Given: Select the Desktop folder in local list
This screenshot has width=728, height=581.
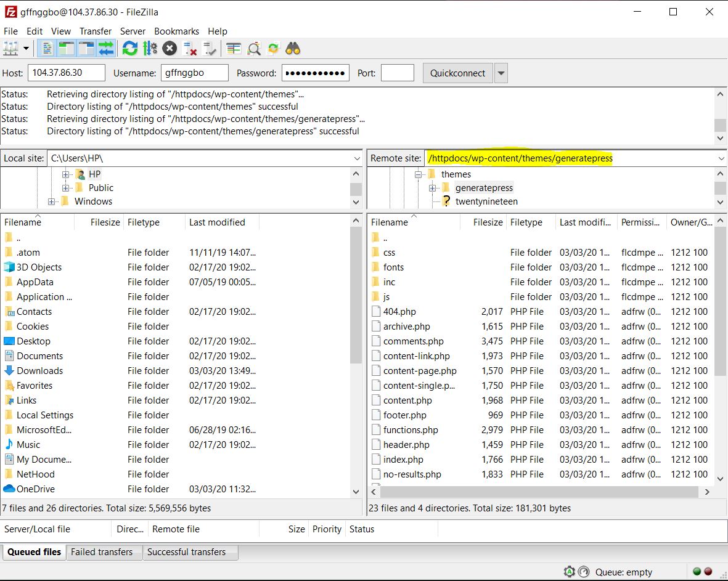Looking at the screenshot, I should (33, 341).
